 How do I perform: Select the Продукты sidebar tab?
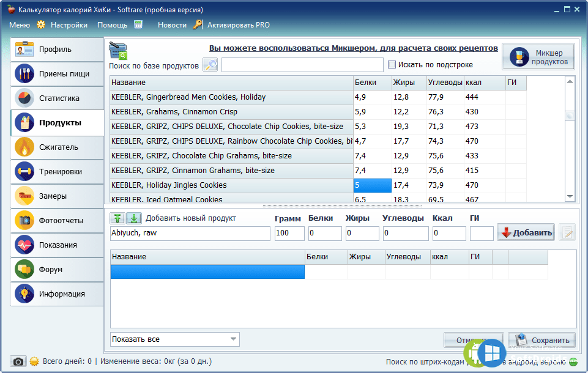[57, 122]
